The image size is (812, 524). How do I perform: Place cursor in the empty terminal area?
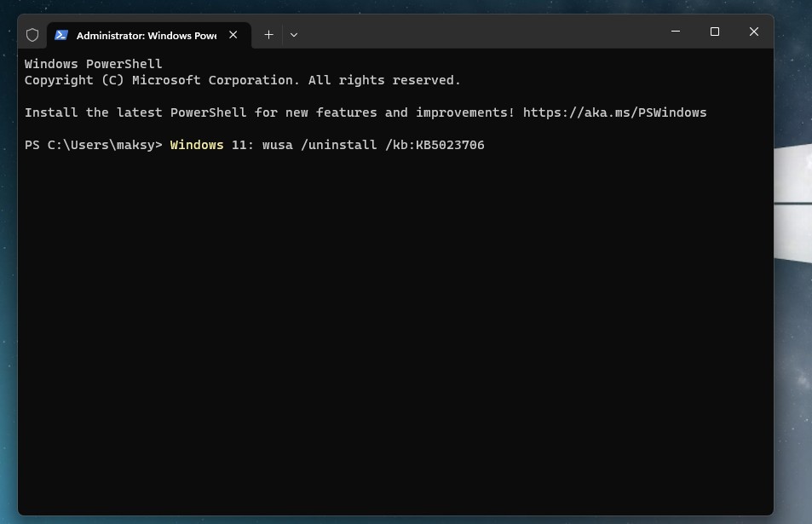[400, 324]
